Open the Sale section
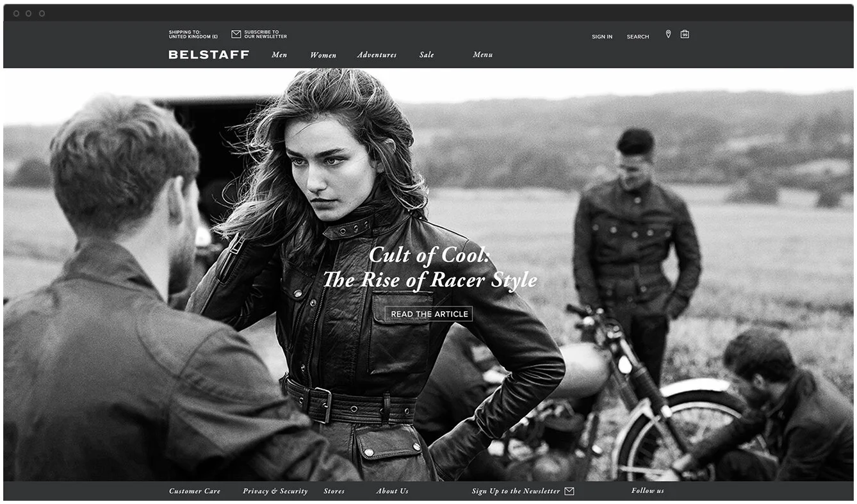This screenshot has width=857, height=504. point(427,55)
